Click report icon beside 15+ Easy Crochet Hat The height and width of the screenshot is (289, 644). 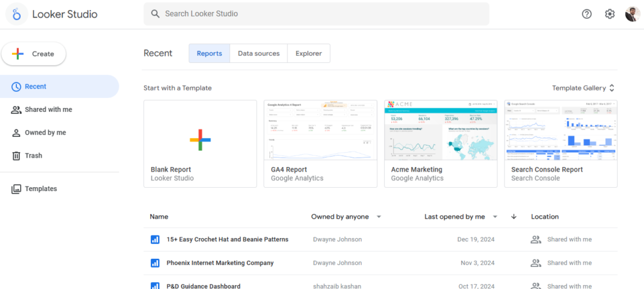pyautogui.click(x=155, y=239)
